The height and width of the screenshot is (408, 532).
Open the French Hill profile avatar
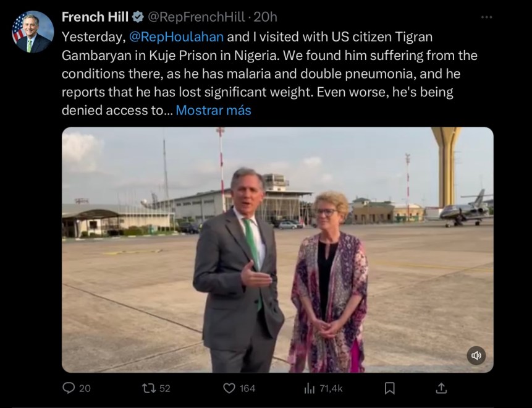coord(33,32)
